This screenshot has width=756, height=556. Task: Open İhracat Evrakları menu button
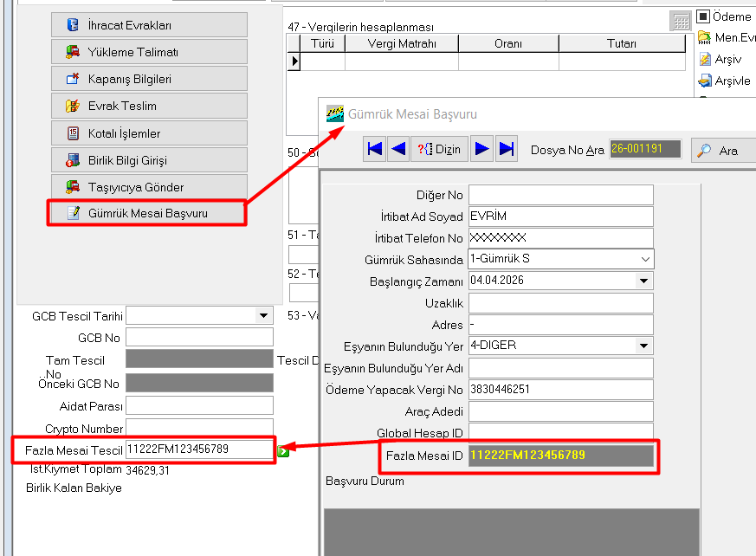point(148,25)
